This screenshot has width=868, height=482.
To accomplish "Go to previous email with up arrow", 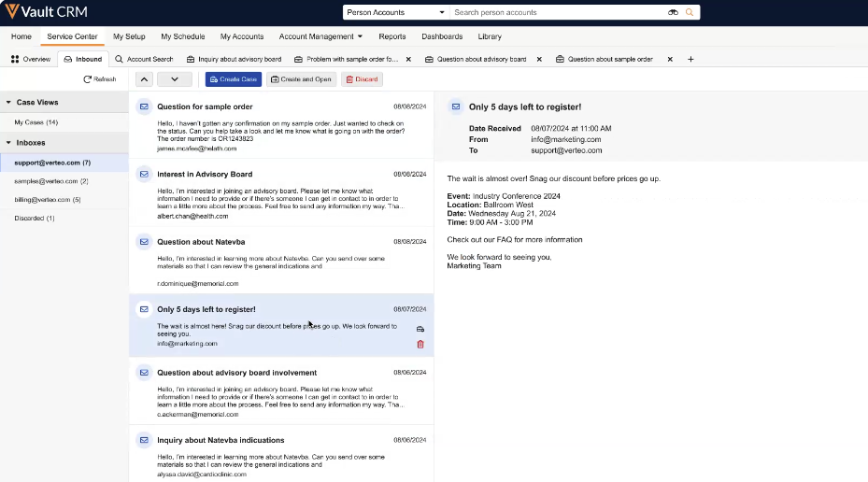I will point(144,79).
